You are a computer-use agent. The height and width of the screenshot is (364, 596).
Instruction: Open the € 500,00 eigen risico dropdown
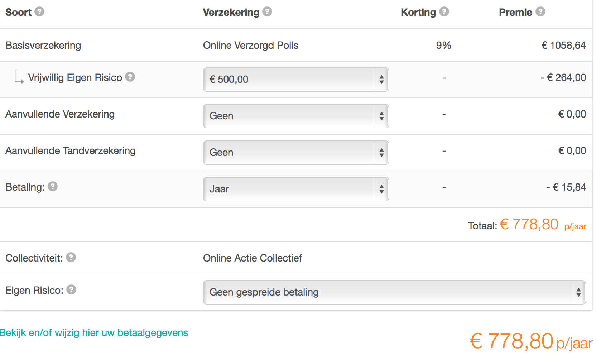pos(296,80)
